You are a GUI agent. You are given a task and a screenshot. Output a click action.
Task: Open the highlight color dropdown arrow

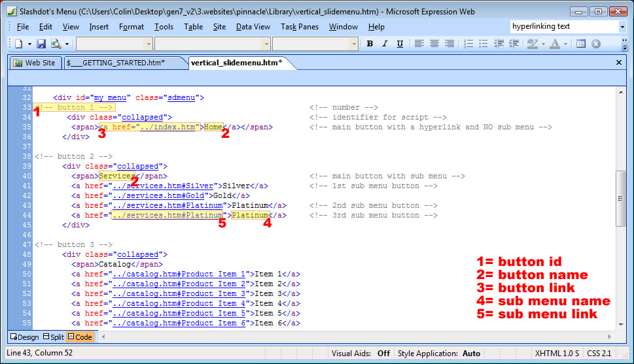click(x=543, y=44)
